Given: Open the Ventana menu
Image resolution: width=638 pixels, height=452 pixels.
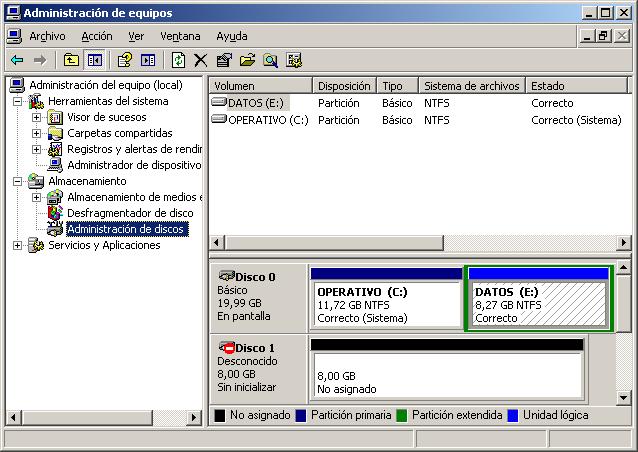Looking at the screenshot, I should (180, 36).
